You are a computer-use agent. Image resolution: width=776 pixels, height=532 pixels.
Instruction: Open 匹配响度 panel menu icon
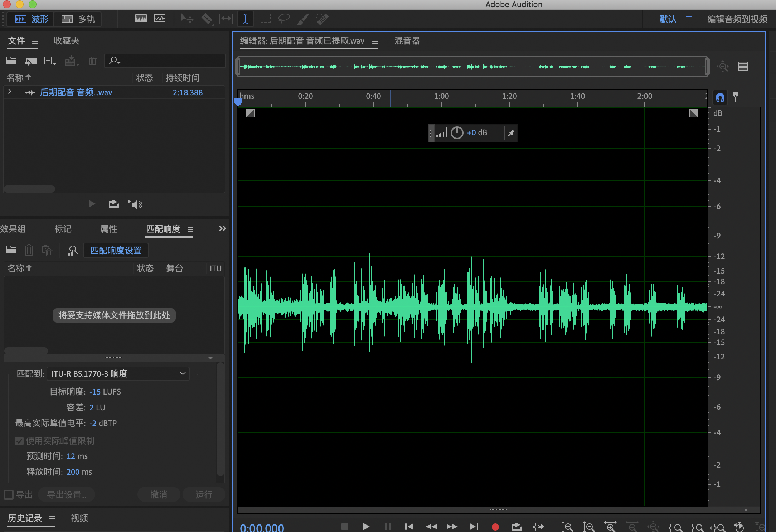click(x=190, y=229)
